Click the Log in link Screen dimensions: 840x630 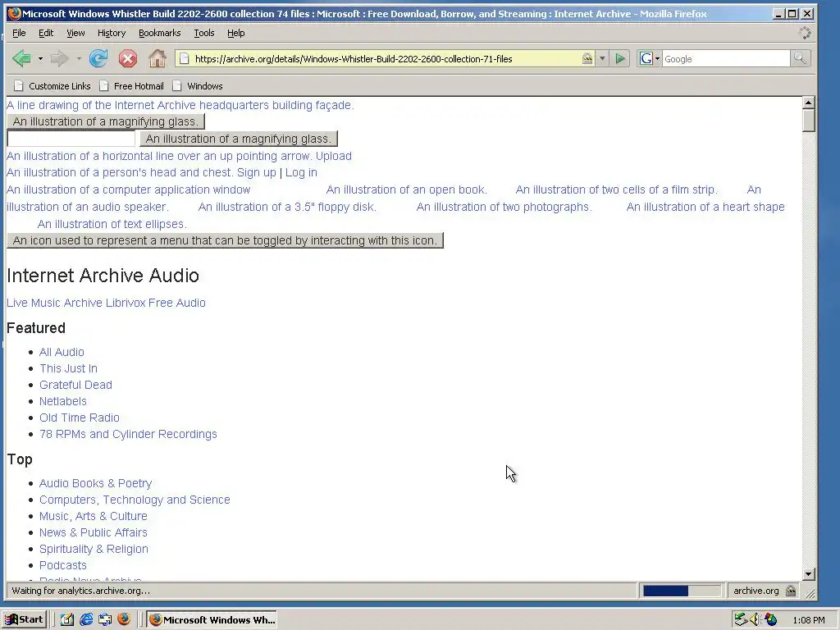point(301,172)
